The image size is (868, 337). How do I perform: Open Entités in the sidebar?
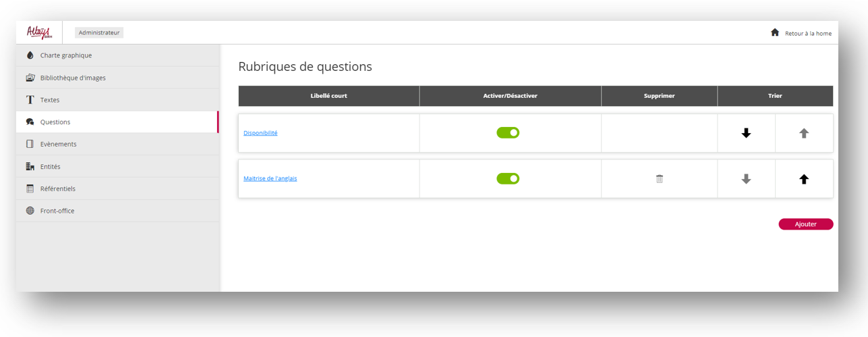point(50,166)
